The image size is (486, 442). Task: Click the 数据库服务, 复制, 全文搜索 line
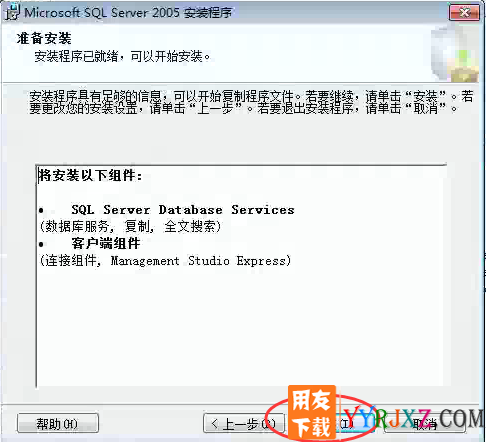[130, 227]
